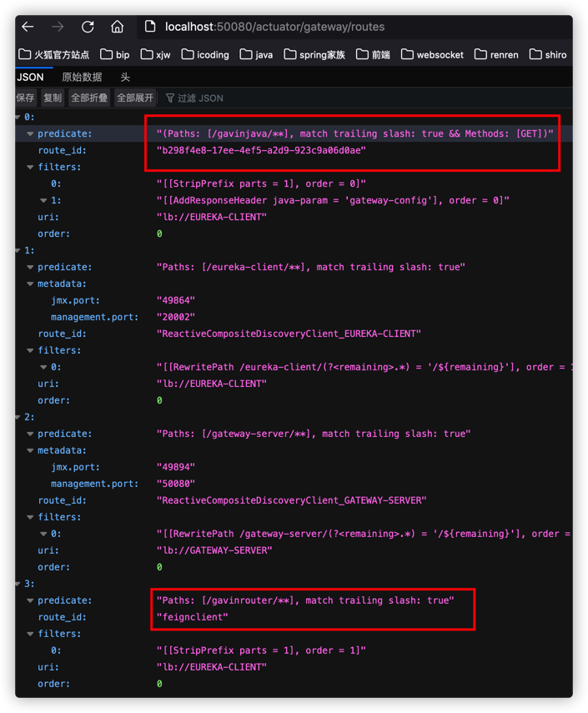Viewport: 588px width, 713px height.
Task: Select the gavinjava predicate value string
Action: click(355, 133)
